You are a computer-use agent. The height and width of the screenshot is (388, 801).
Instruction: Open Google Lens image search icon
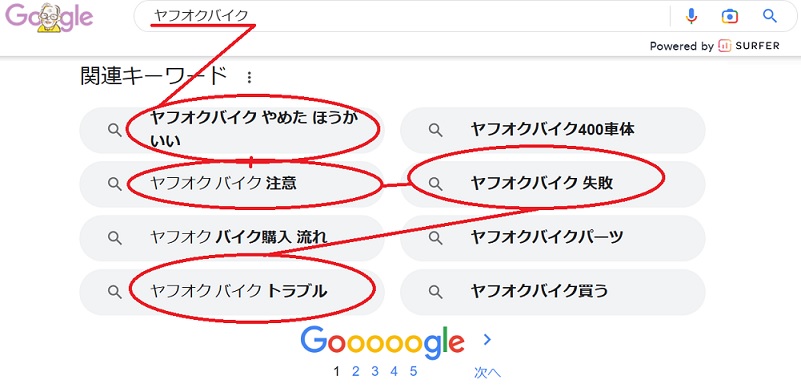(730, 16)
